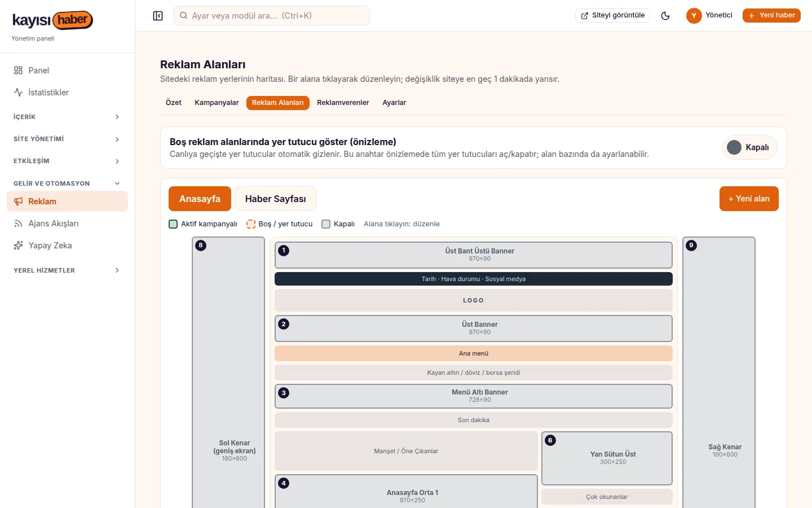Click the Ajans Akışları feed icon
Viewport: 812px width, 508px height.
[x=18, y=224]
